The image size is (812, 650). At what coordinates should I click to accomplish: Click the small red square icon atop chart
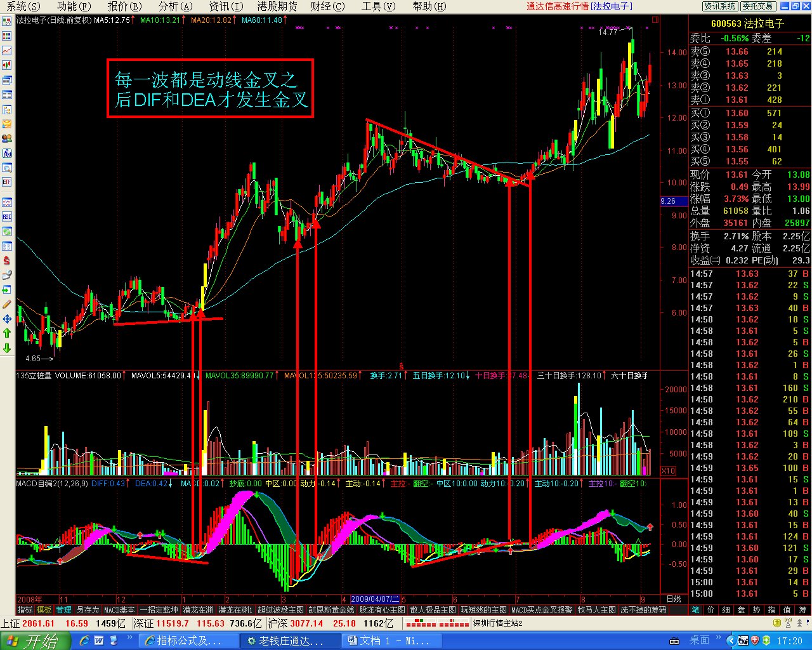click(655, 20)
